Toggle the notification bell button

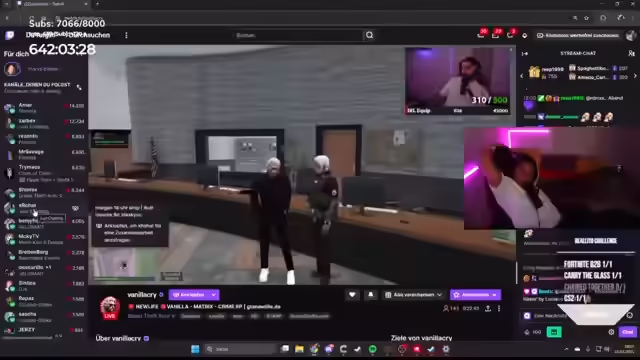370,295
